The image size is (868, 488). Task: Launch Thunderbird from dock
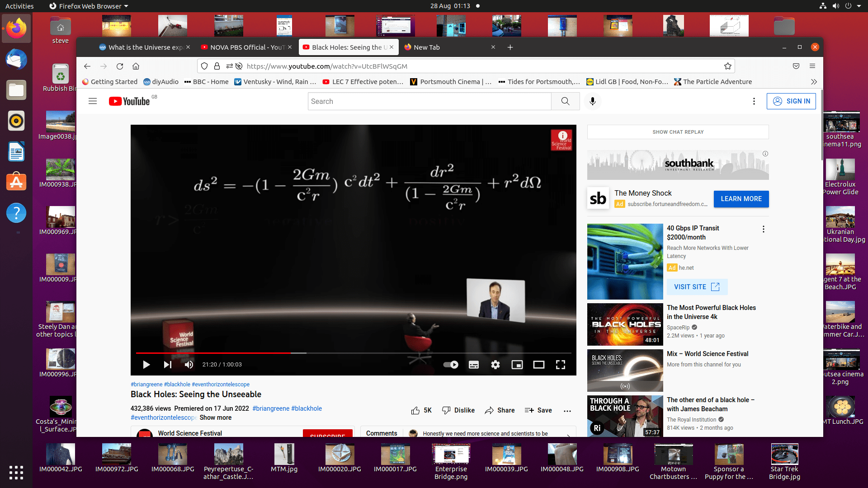tap(16, 60)
